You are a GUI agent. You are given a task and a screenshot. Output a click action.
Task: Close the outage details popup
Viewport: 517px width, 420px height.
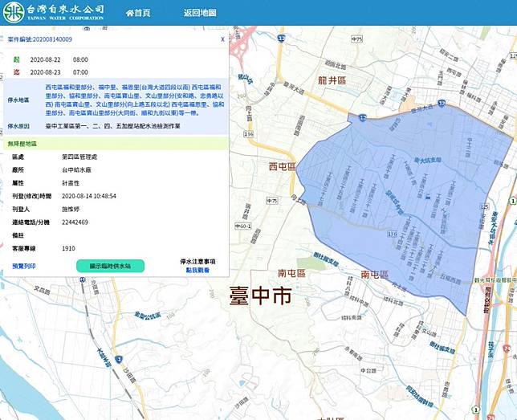(222, 39)
